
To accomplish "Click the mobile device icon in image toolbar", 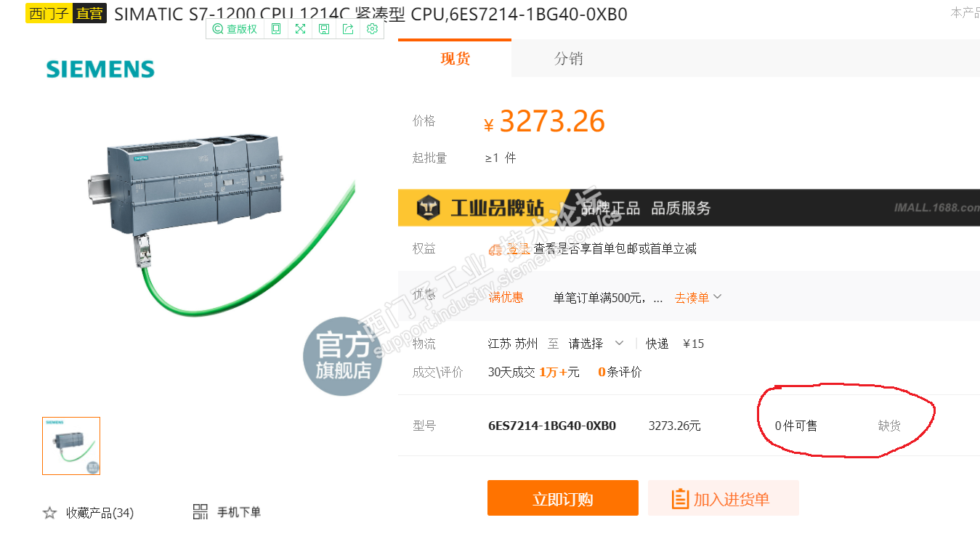I will pos(276,29).
